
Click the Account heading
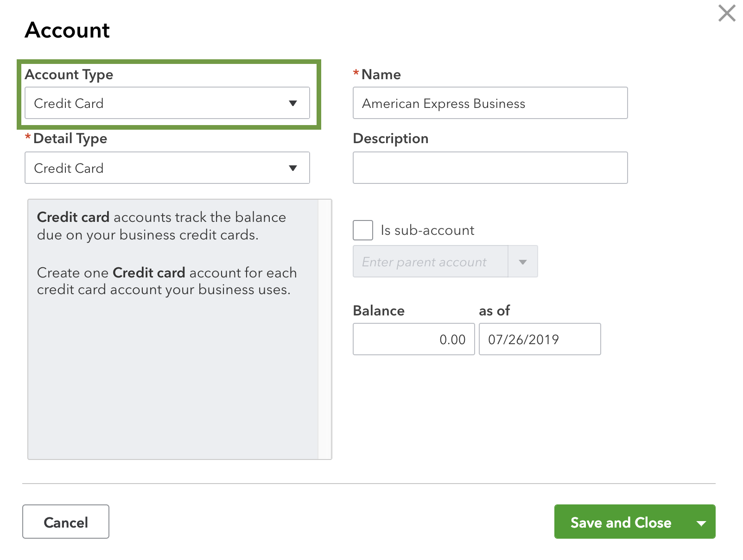point(67,30)
